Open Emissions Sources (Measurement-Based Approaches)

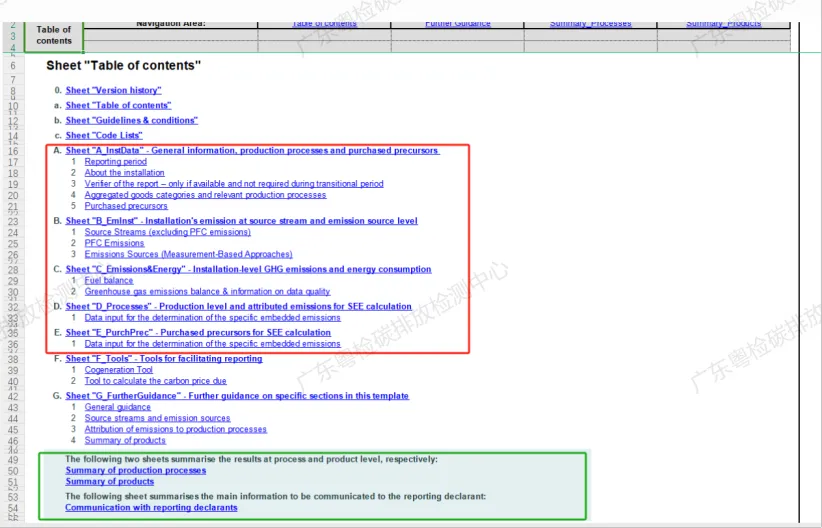188,254
